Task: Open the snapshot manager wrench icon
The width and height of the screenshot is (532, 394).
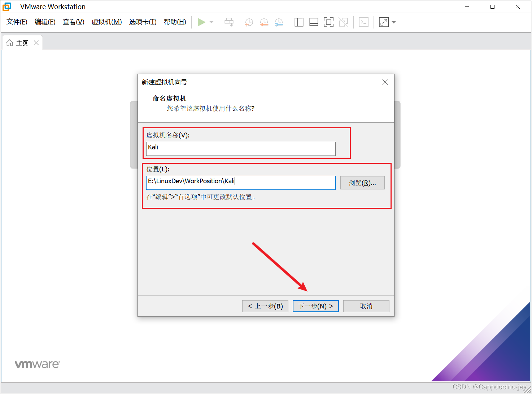Action: coord(279,22)
